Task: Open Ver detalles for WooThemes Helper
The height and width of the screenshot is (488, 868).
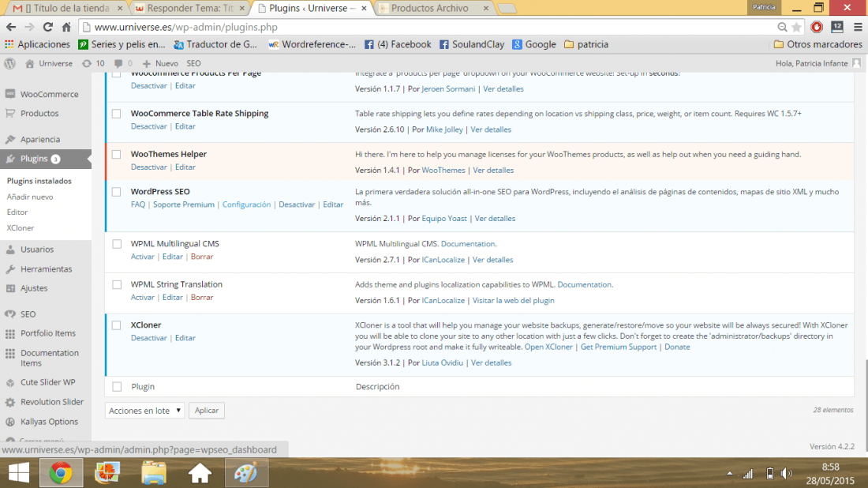Action: point(493,170)
